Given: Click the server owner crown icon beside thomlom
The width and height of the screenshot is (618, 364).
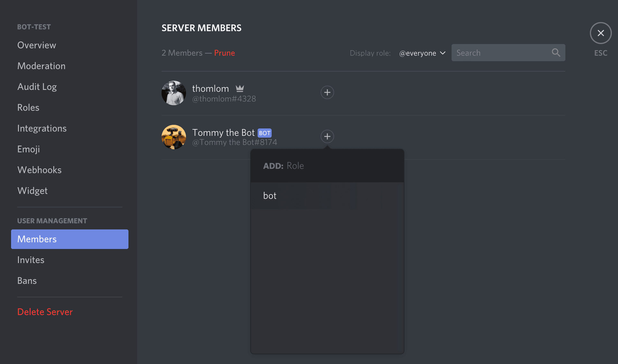Looking at the screenshot, I should coord(240,88).
